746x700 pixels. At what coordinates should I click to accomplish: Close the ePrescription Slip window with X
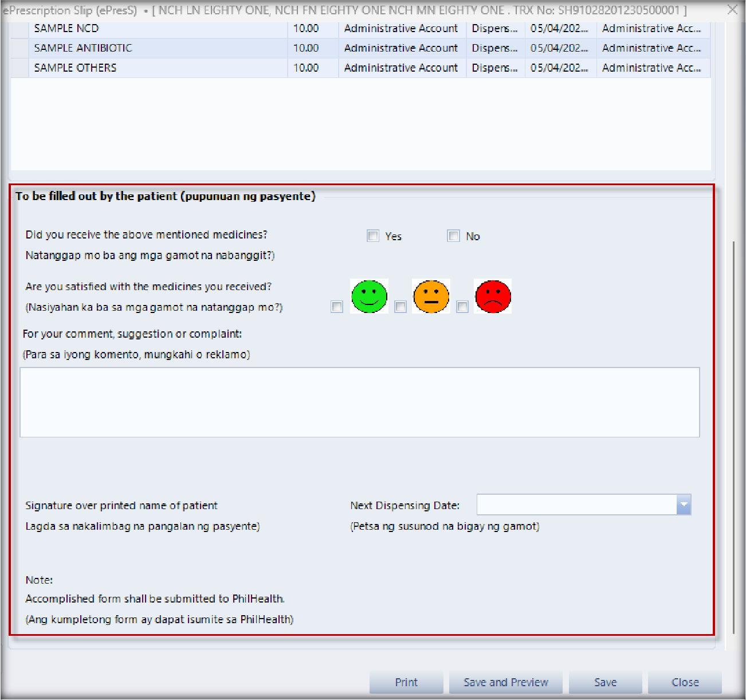click(732, 10)
